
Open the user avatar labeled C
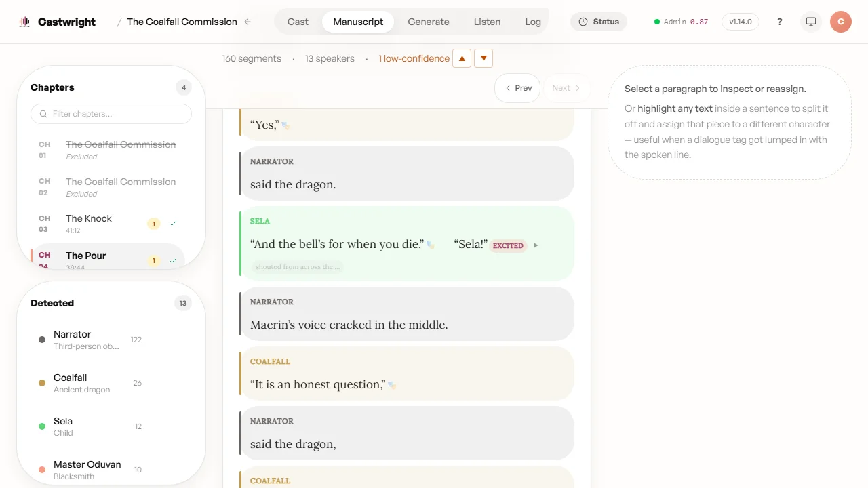pyautogui.click(x=841, y=22)
